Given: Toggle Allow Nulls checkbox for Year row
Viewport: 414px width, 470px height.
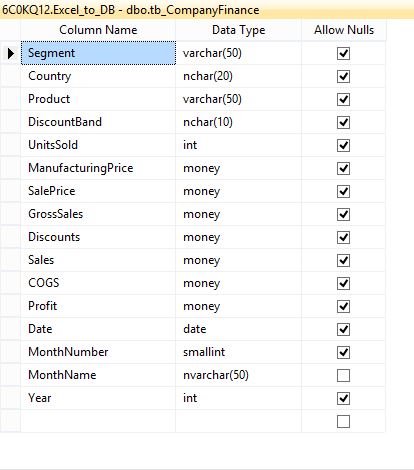Looking at the screenshot, I should (343, 398).
